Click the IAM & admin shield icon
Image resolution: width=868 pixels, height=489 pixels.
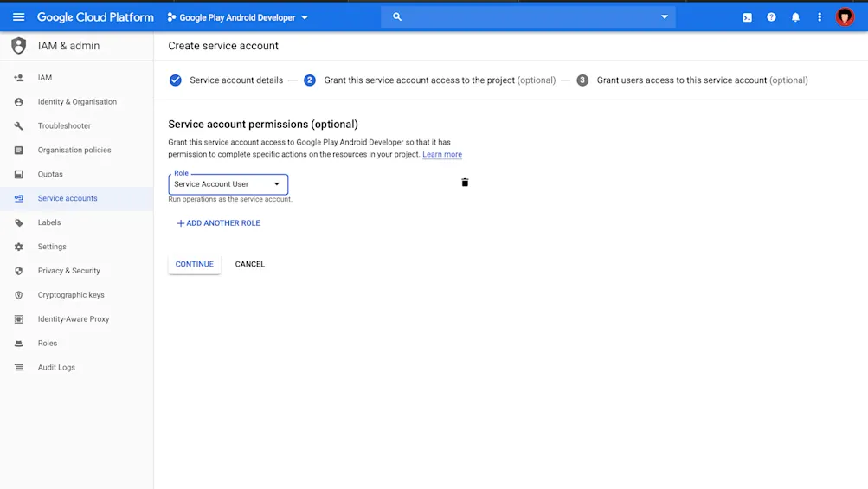pyautogui.click(x=19, y=45)
